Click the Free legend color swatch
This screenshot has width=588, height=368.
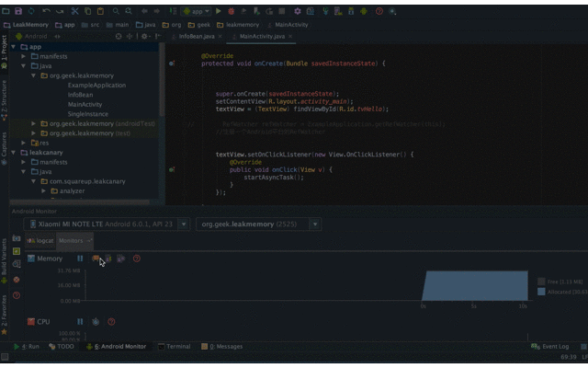(x=541, y=282)
